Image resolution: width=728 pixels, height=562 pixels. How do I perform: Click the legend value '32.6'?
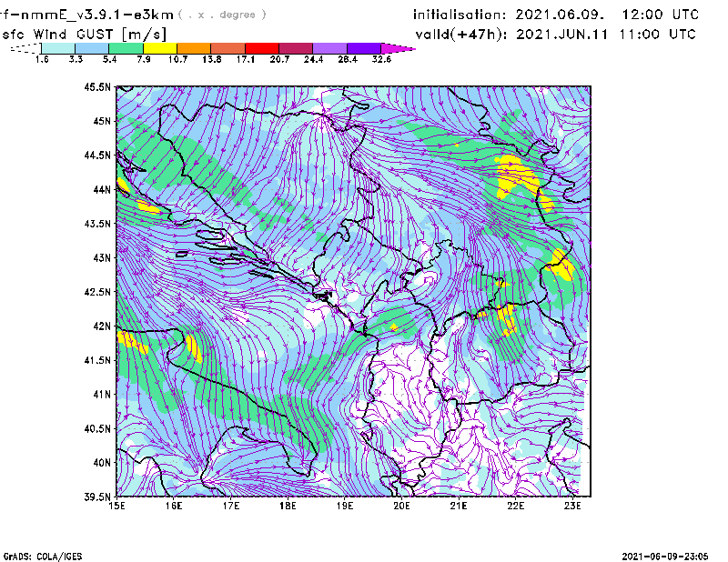point(381,59)
